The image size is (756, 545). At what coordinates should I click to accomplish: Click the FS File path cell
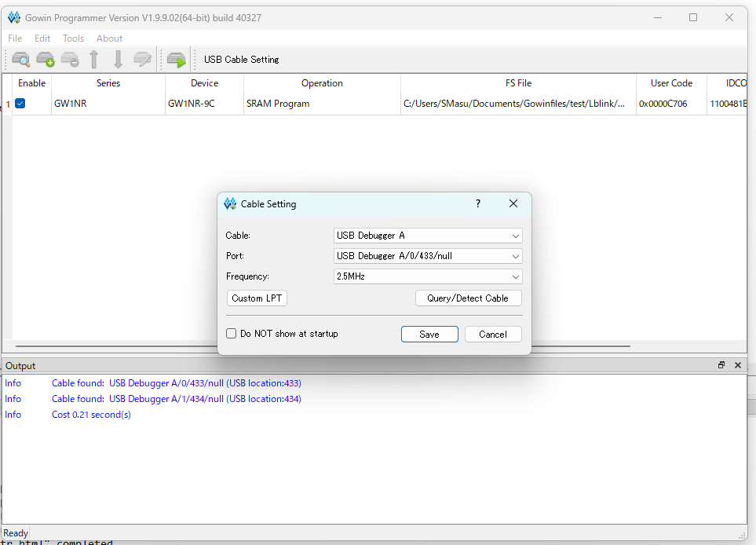[x=518, y=103]
